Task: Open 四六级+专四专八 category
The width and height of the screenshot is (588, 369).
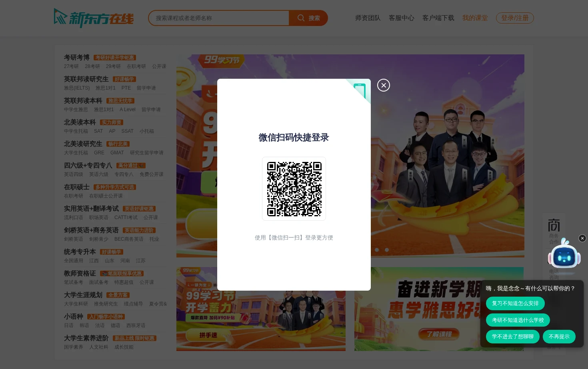Action: coord(88,166)
